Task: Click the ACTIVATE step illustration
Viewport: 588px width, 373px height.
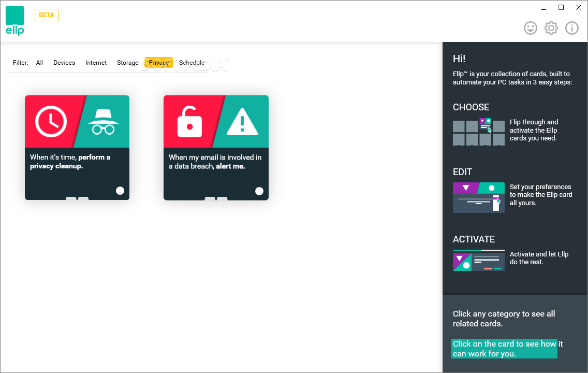Action: (x=478, y=260)
